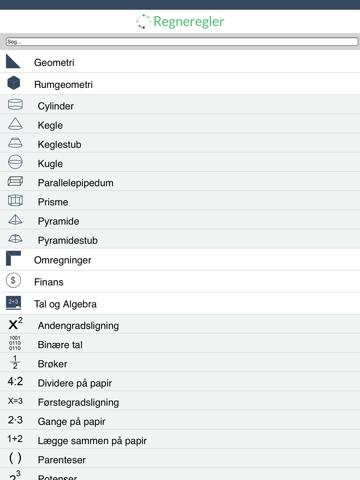Collapse the Rumgeometri category

pos(180,84)
